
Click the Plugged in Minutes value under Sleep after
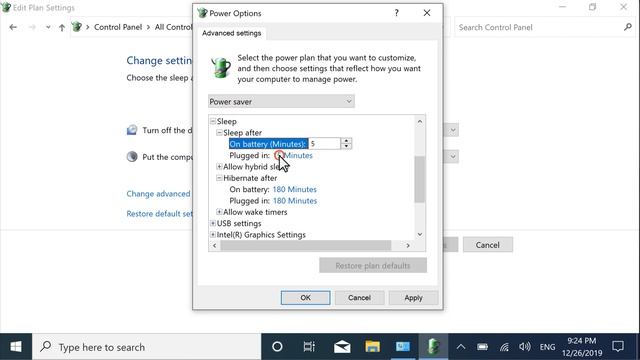click(293, 156)
